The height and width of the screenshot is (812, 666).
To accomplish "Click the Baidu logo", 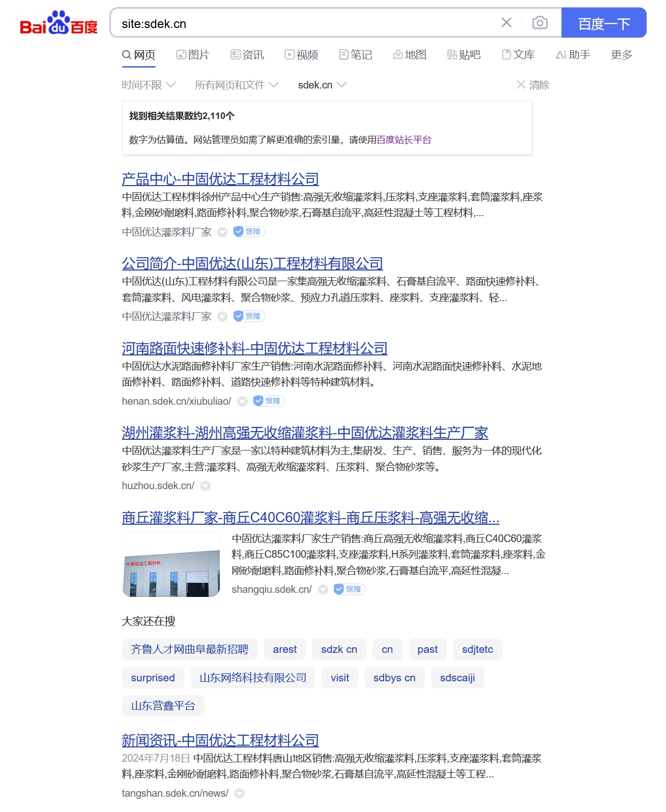I will pyautogui.click(x=59, y=23).
